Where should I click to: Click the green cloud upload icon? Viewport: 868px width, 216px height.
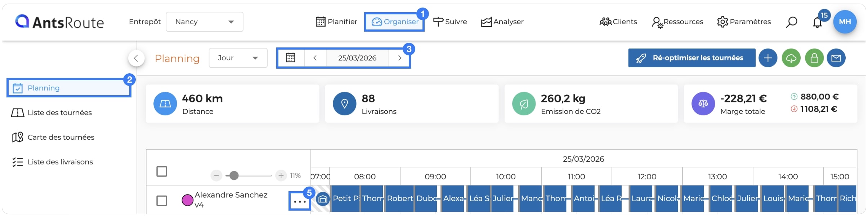(791, 58)
